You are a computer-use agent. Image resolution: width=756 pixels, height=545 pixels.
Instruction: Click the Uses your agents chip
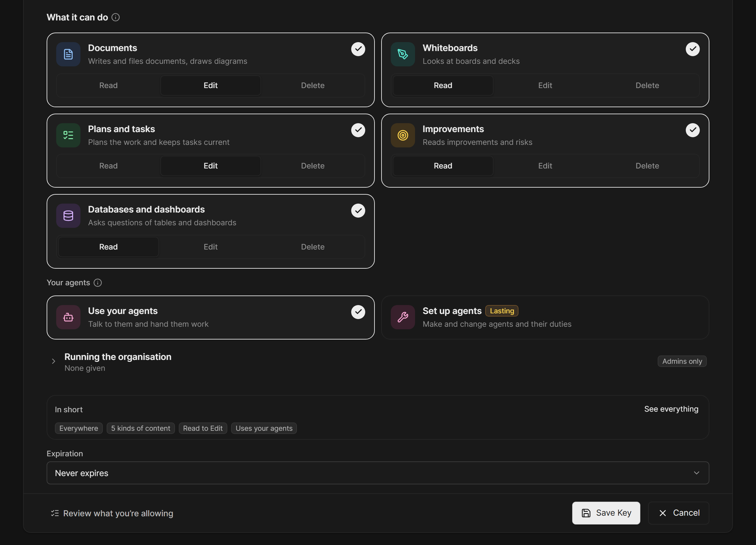pyautogui.click(x=264, y=429)
